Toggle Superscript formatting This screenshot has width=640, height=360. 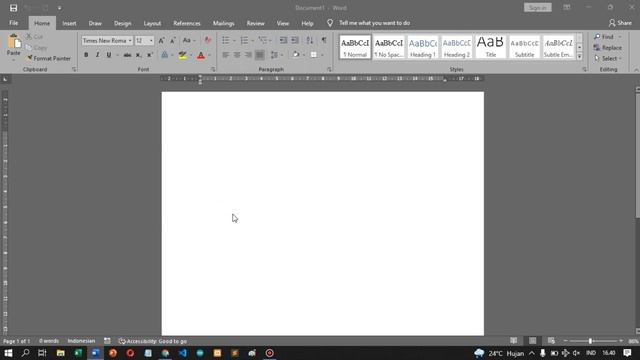[x=150, y=55]
